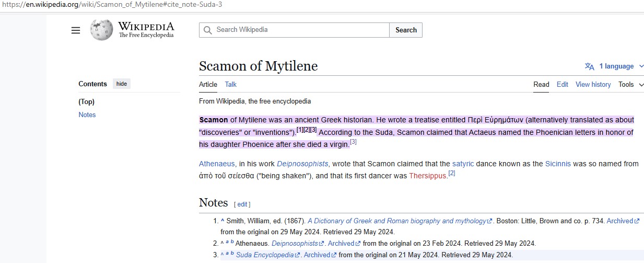Jump to Notes in contents sidebar
This screenshot has height=263, width=644.
(87, 115)
